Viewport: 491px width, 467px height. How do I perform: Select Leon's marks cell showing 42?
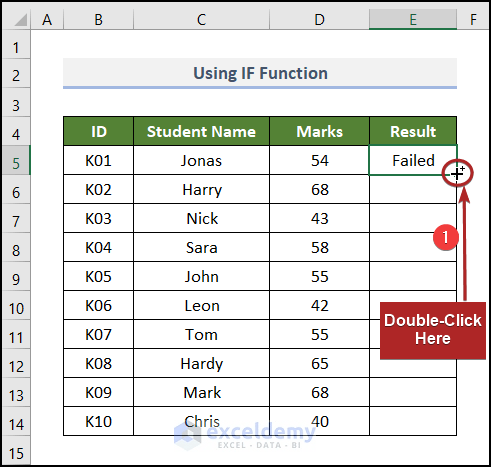[319, 305]
